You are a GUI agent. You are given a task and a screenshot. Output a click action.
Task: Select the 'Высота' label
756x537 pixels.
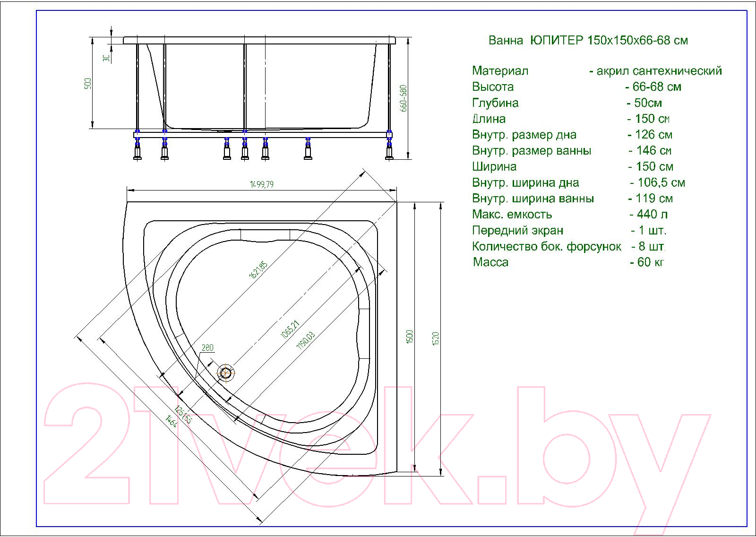pos(493,87)
